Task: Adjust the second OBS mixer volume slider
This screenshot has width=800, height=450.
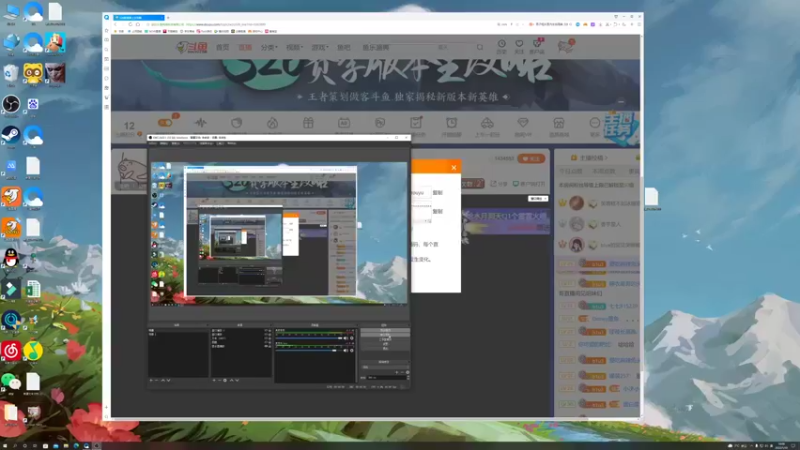Action: pos(308,351)
